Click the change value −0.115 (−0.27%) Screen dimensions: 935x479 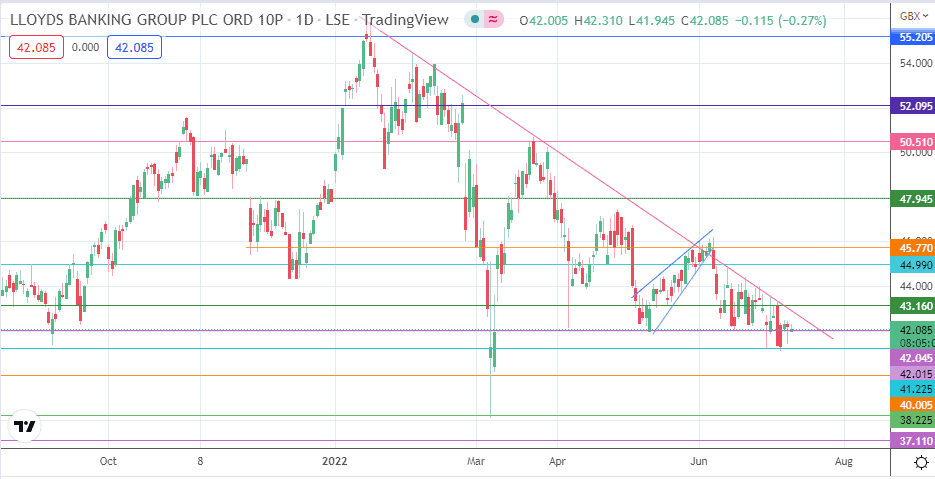point(781,21)
